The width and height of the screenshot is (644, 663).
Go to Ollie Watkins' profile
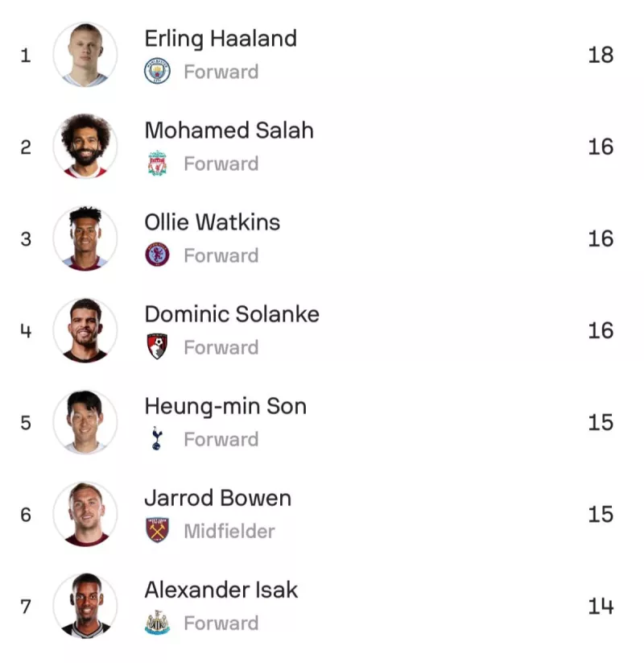coord(212,222)
